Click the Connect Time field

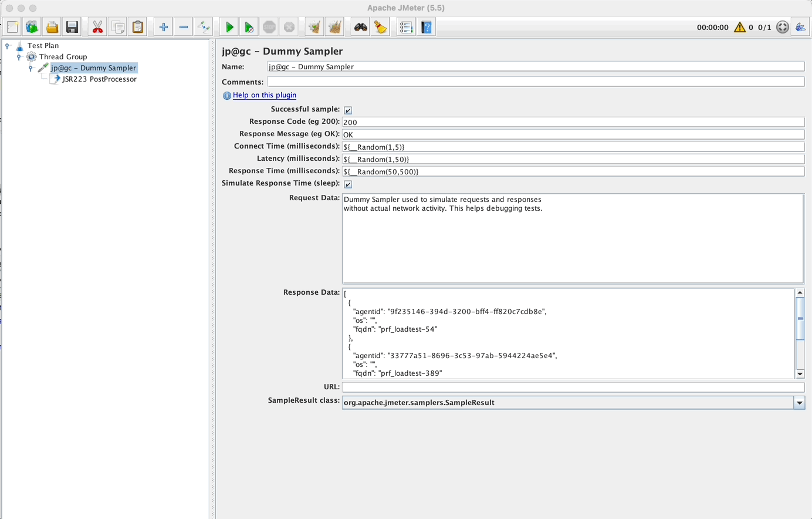573,147
